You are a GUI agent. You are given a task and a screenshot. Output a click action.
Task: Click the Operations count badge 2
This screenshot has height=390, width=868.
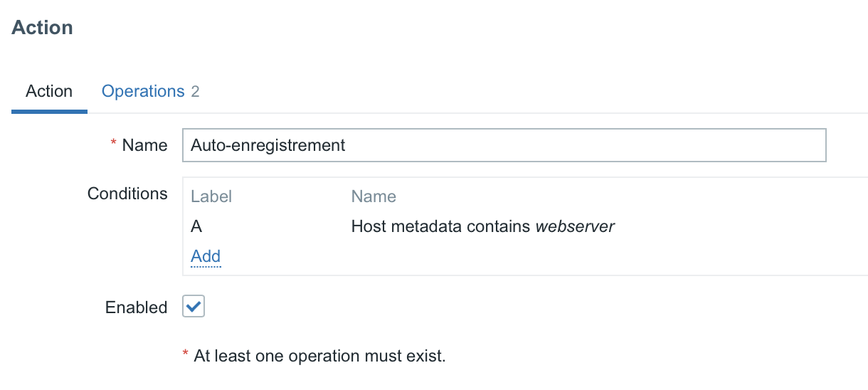point(195,92)
